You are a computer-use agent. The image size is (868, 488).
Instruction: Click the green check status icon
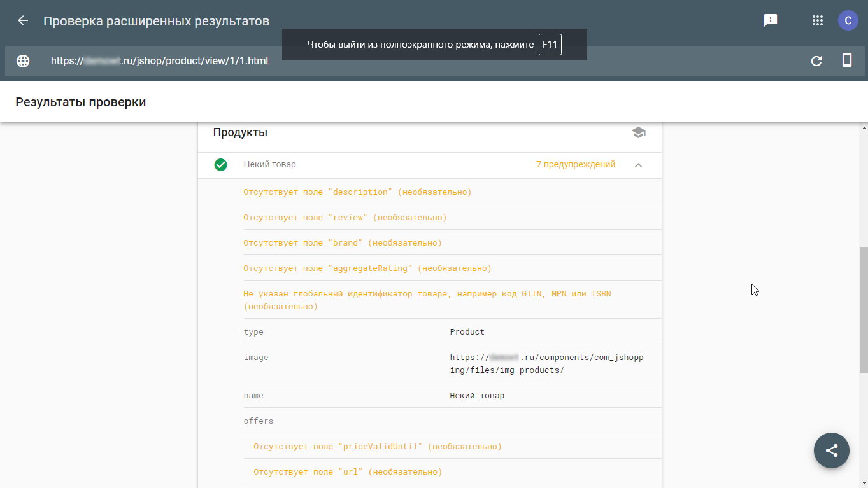tap(220, 165)
